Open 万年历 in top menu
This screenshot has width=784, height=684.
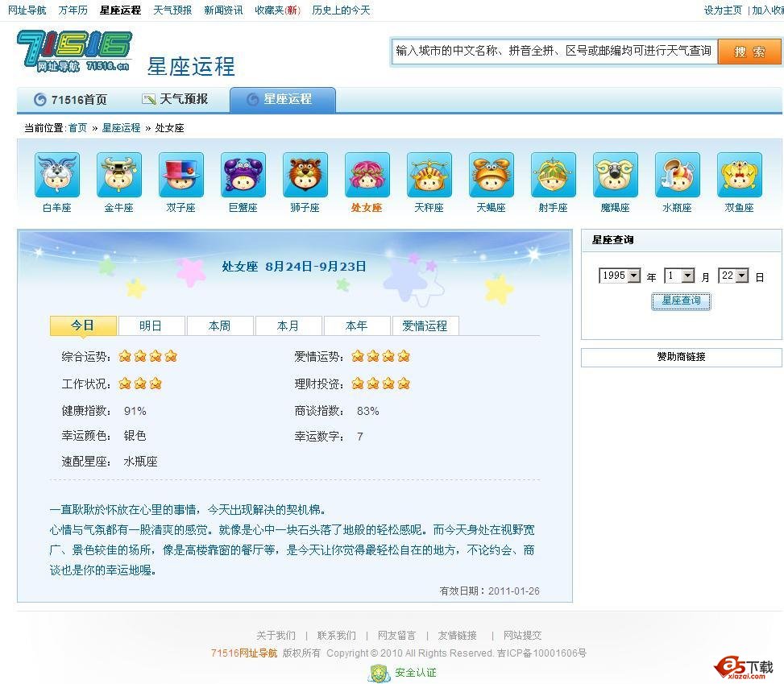[x=73, y=10]
